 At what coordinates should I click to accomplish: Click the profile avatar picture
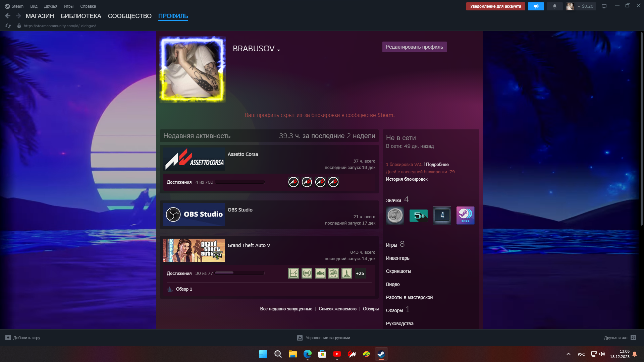point(193,69)
